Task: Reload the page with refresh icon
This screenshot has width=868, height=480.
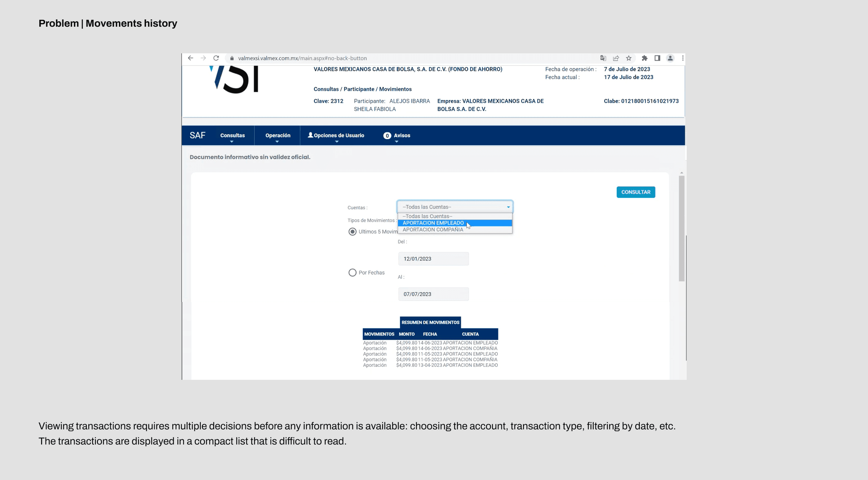Action: click(216, 58)
